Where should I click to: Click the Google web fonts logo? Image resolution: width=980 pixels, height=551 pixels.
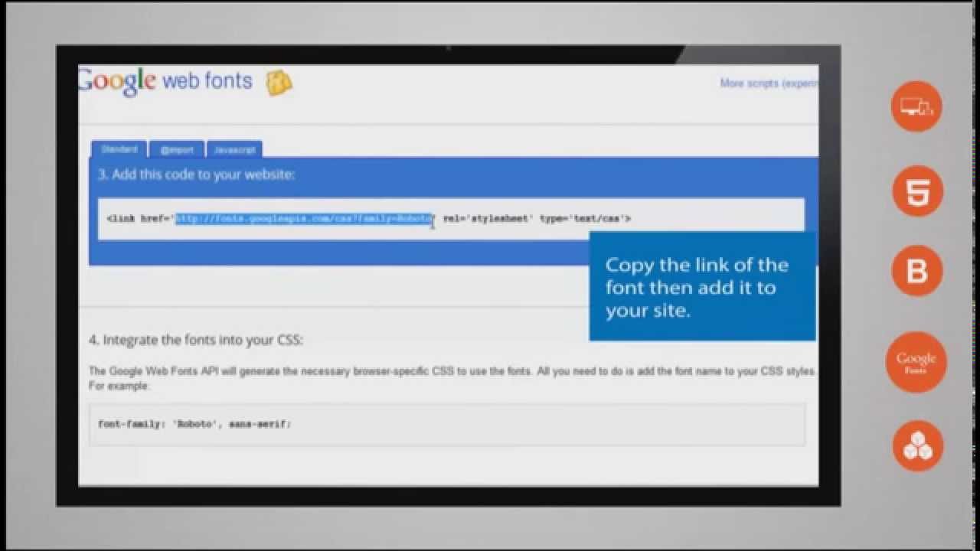click(165, 81)
